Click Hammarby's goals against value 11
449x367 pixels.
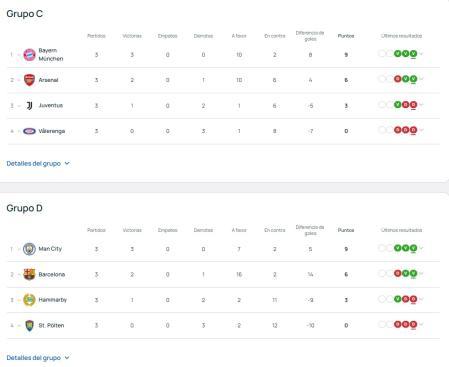pos(275,300)
